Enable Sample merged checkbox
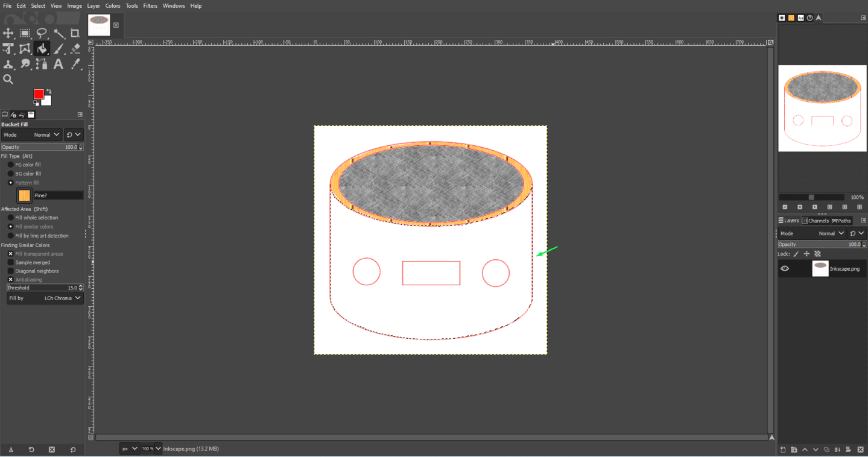The width and height of the screenshot is (868, 457). [10, 262]
